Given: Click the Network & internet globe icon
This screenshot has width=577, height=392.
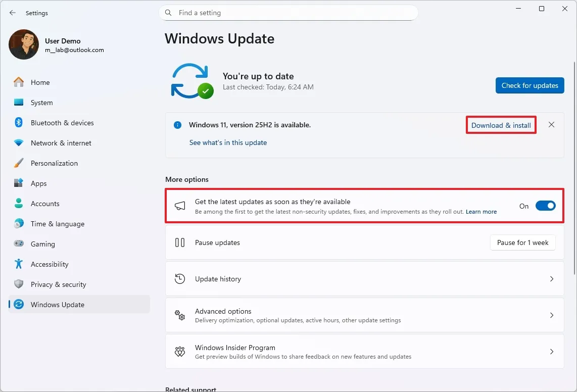Looking at the screenshot, I should [18, 143].
